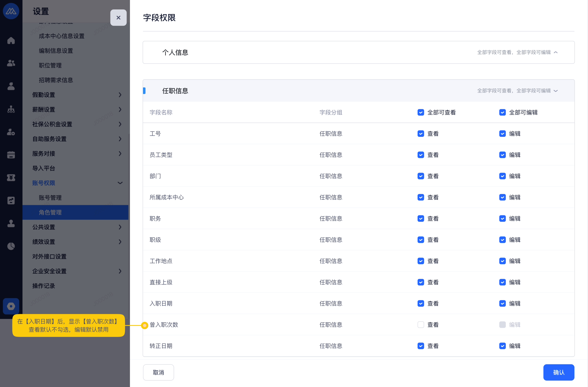Click the calendar icon in sidebar
The height and width of the screenshot is (387, 588).
[x=11, y=155]
